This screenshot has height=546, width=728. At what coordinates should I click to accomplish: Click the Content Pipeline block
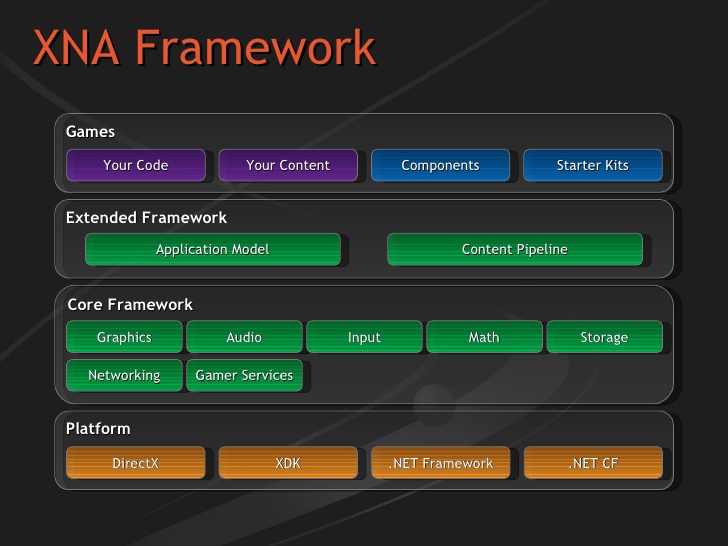click(x=514, y=249)
